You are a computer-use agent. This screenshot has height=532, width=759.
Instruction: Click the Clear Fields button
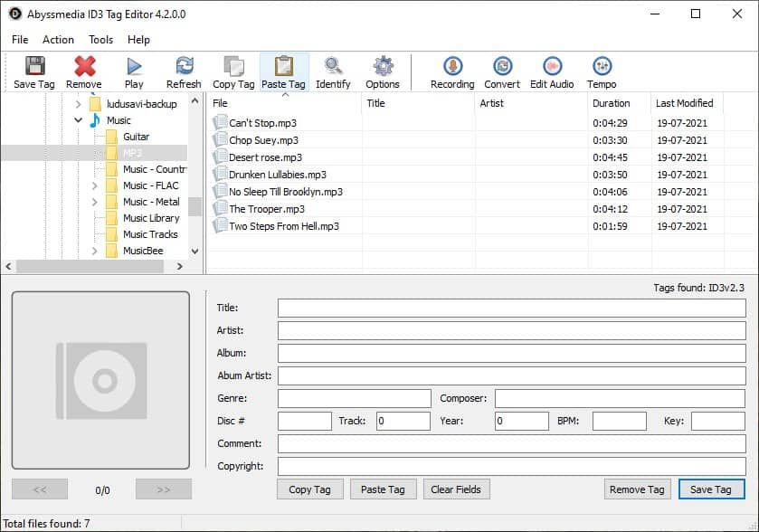[x=456, y=489]
